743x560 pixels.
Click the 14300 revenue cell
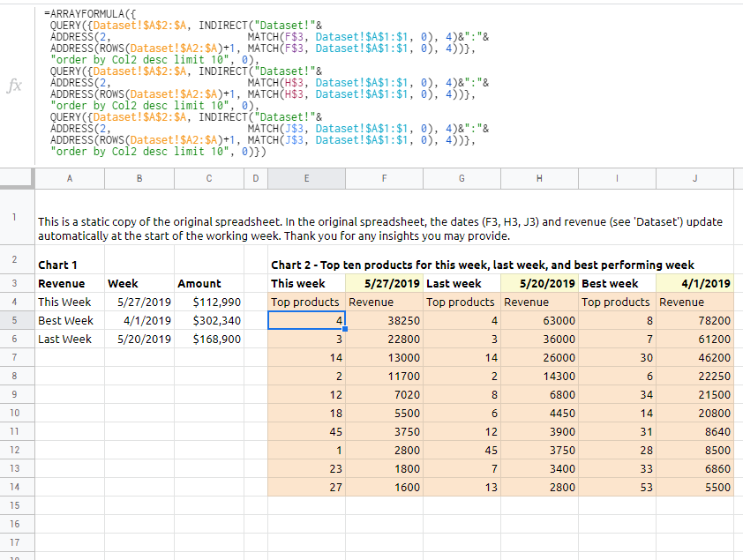click(x=540, y=376)
